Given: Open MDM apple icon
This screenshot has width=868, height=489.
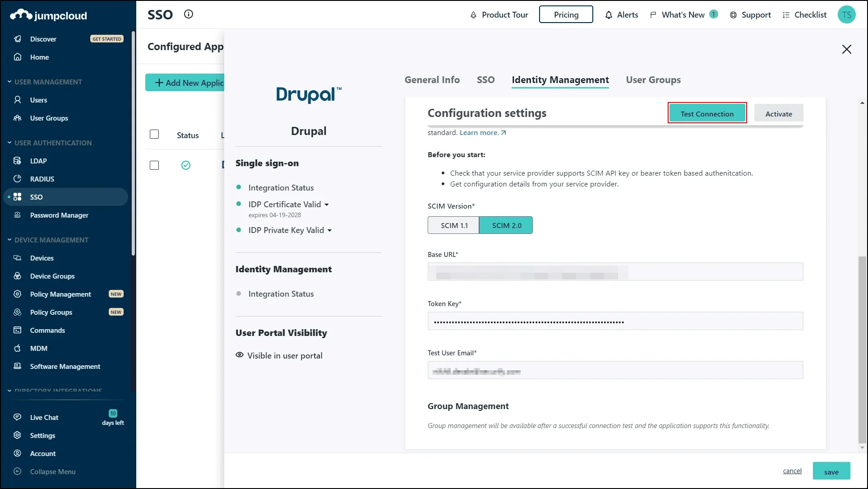Looking at the screenshot, I should [18, 348].
